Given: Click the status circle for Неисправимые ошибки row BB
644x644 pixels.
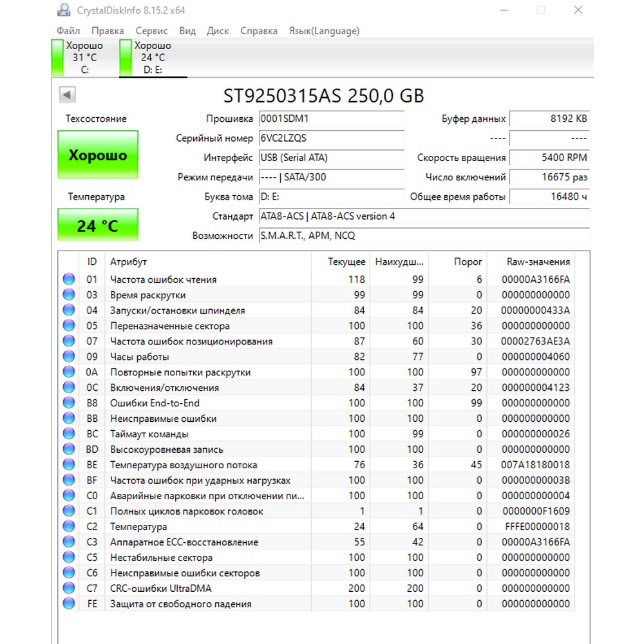Looking at the screenshot, I should pos(69,419).
